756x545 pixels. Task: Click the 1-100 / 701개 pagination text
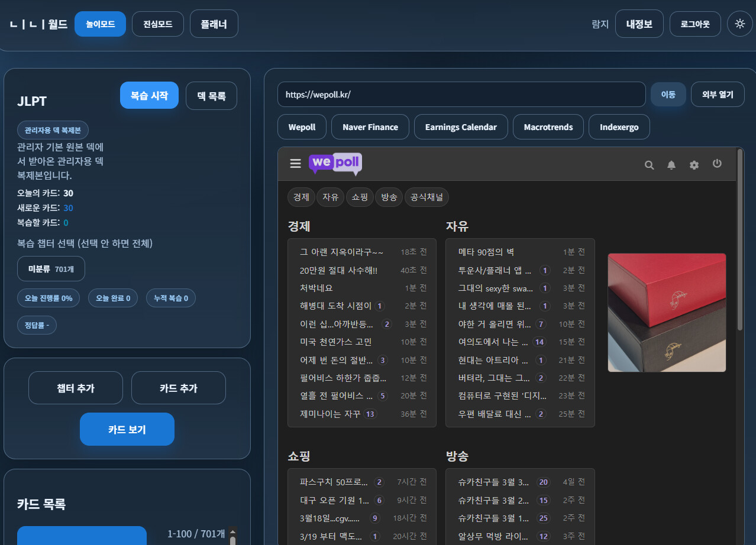click(x=196, y=534)
